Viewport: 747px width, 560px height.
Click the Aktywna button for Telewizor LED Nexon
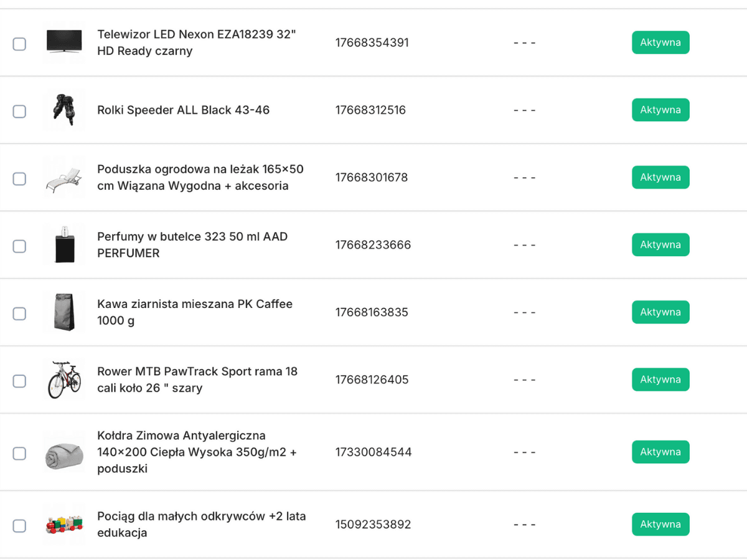click(x=660, y=42)
